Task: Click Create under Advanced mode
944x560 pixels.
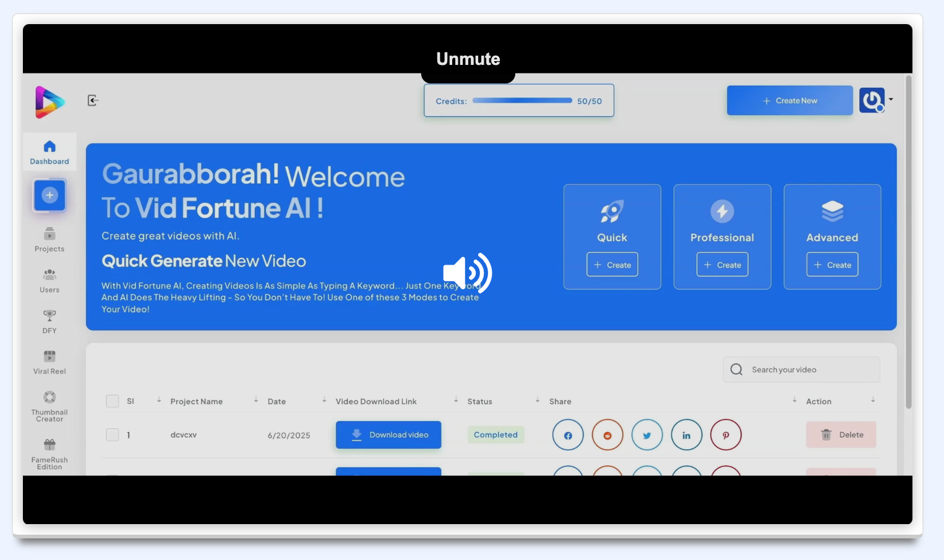Action: tap(833, 265)
